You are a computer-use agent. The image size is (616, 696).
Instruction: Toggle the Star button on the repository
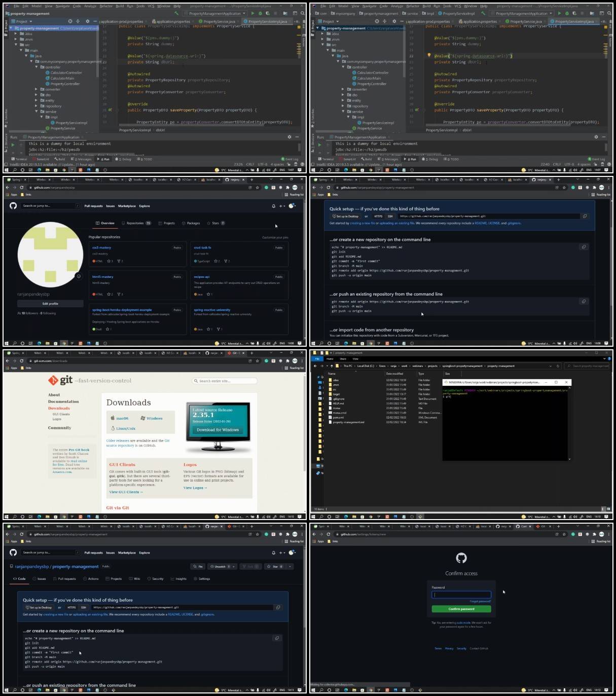click(275, 566)
